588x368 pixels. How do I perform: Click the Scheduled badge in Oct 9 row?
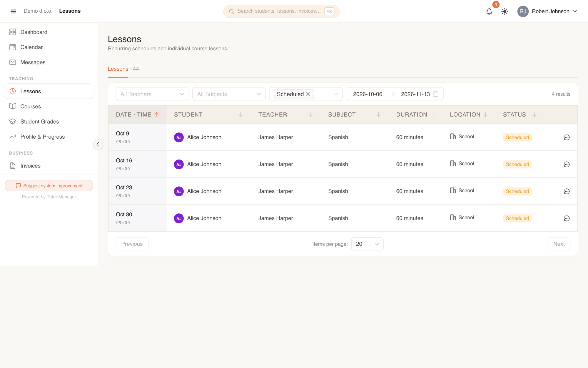517,137
